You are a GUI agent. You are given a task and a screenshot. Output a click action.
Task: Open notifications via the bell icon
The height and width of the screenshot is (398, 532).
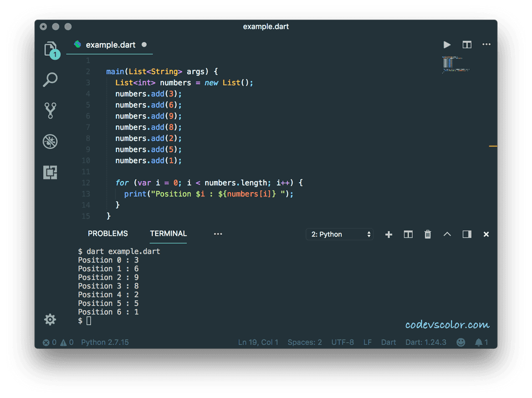pos(479,342)
